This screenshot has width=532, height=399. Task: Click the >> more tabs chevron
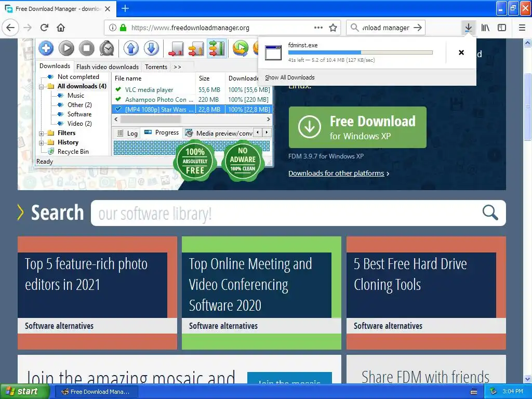178,67
